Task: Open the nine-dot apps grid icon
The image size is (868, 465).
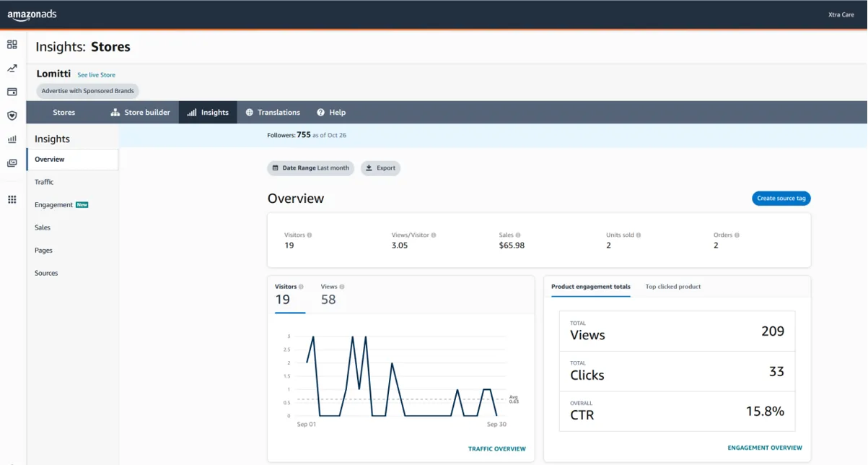Action: [12, 199]
